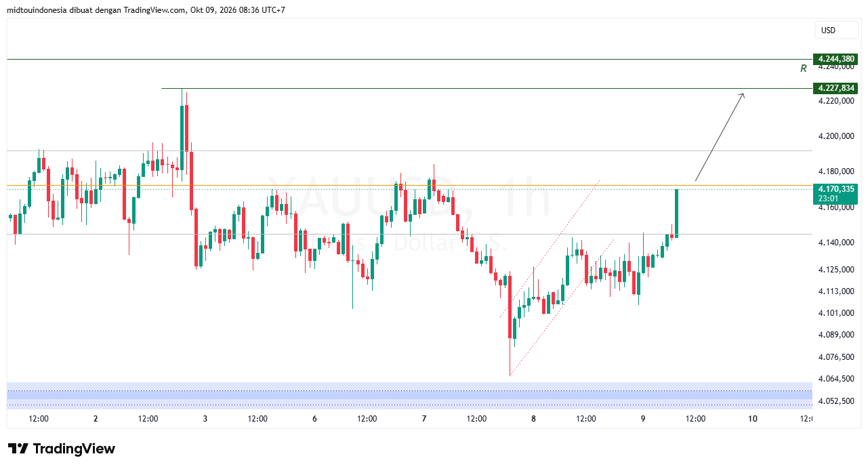The height and width of the screenshot is (469, 868).
Task: Click the 4.227,834 price label
Action: click(835, 88)
